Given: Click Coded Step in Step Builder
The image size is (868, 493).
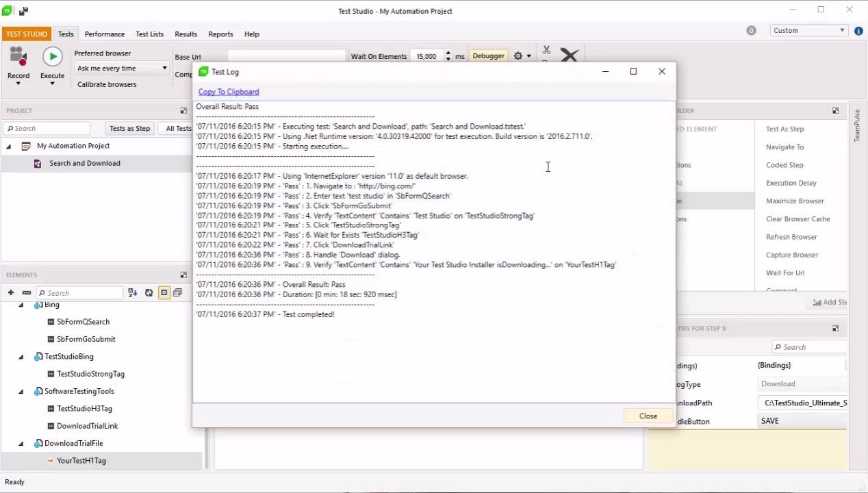Looking at the screenshot, I should (784, 165).
